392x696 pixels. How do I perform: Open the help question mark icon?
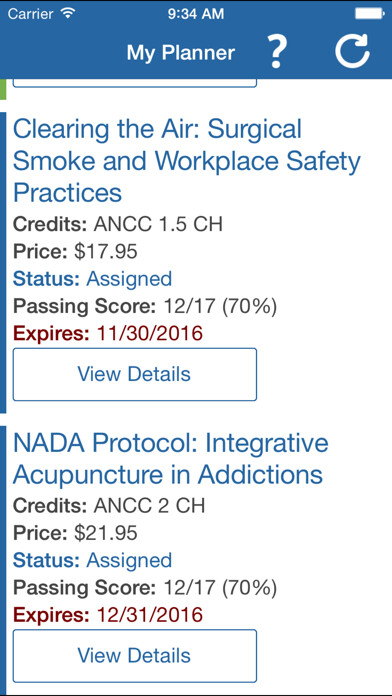coord(277,52)
